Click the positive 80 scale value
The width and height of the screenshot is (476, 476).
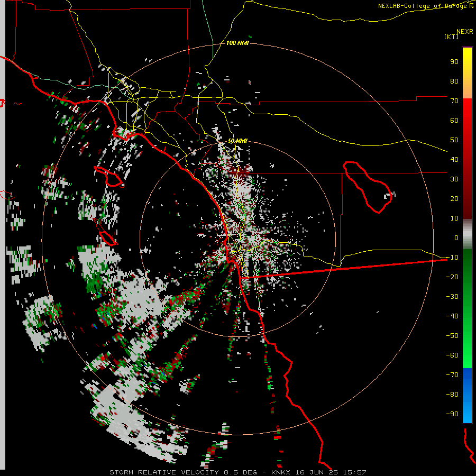coord(454,81)
